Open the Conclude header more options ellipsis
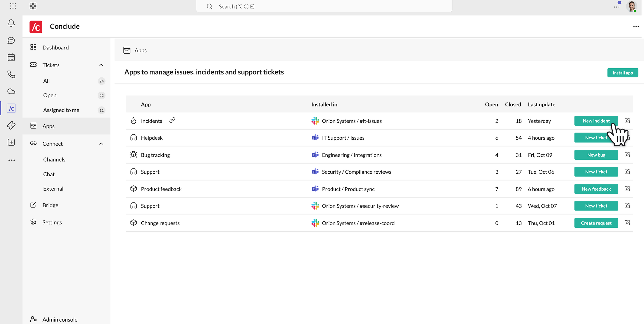The image size is (644, 324). (636, 27)
